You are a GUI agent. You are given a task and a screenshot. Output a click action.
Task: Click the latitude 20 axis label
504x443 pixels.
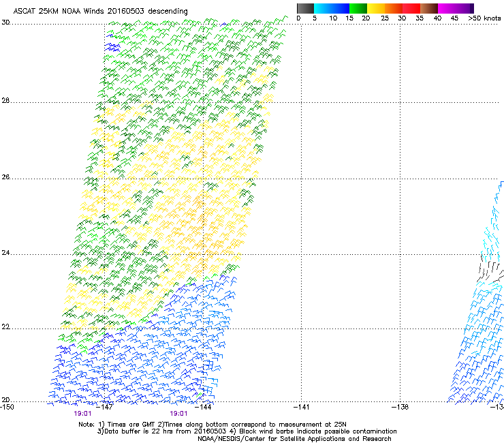(5, 400)
